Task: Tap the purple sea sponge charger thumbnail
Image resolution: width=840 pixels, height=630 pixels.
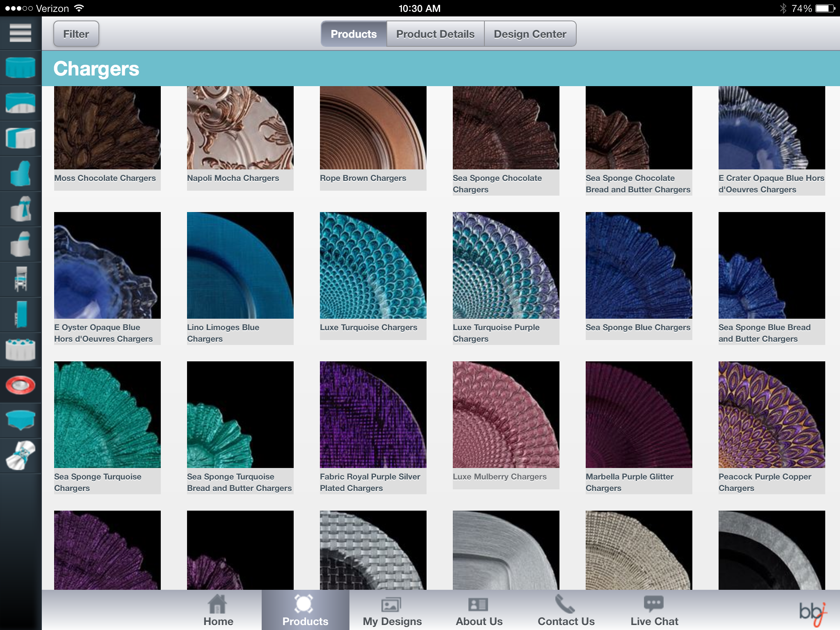Action: click(107, 550)
